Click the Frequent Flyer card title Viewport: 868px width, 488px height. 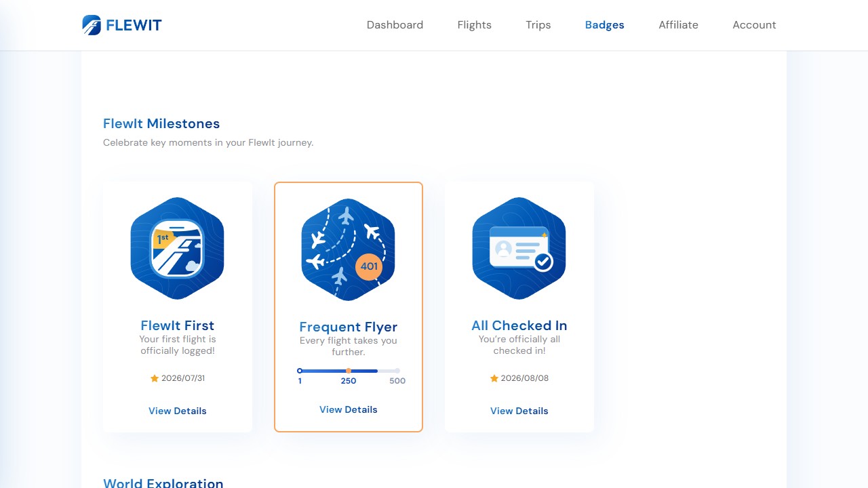[x=349, y=327]
